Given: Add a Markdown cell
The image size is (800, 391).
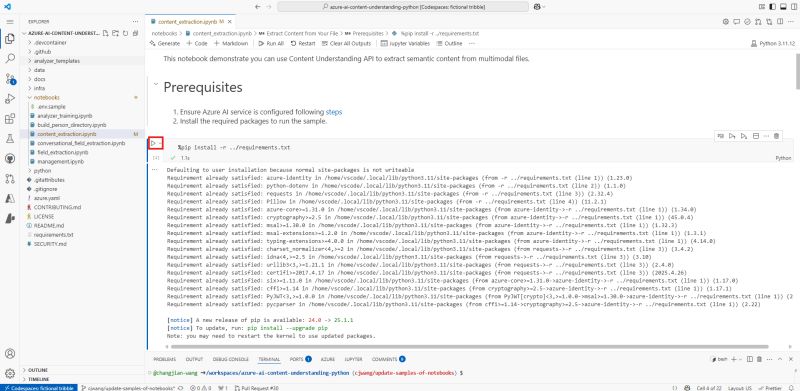Looking at the screenshot, I should [231, 43].
